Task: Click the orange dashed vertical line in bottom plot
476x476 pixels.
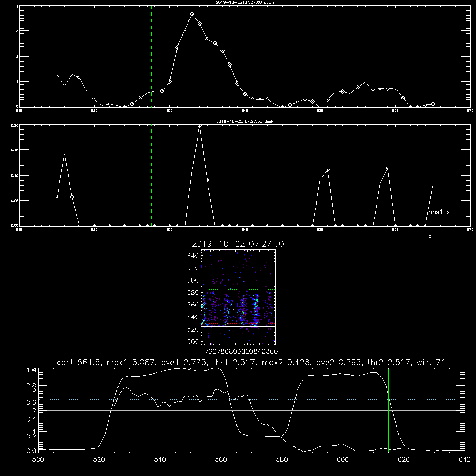Action: (x=235, y=410)
